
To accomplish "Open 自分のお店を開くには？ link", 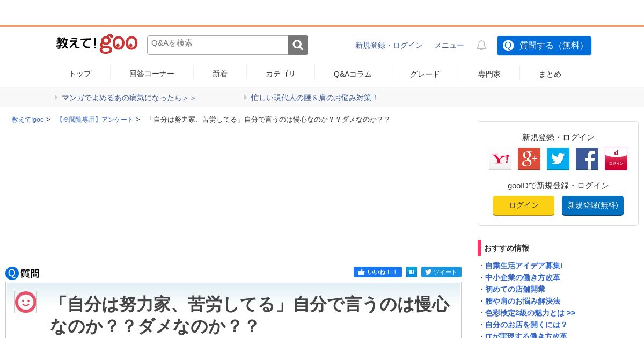I will [526, 325].
